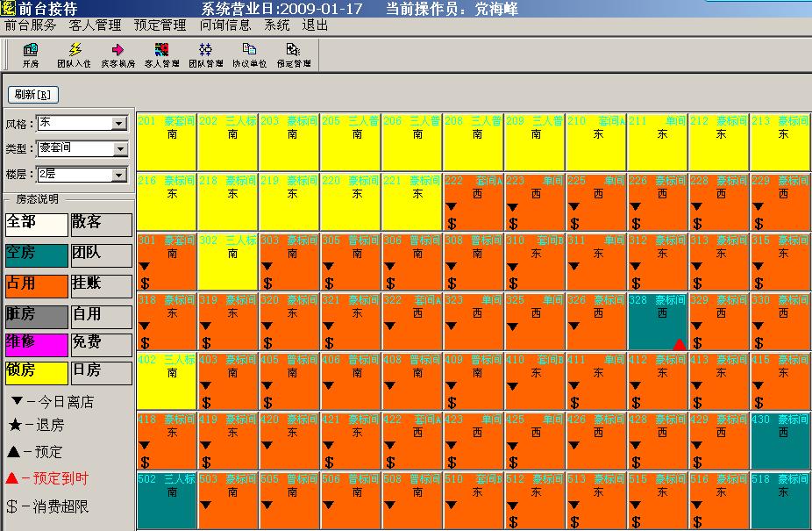Select the orange 占用 status swatch

pyautogui.click(x=36, y=285)
